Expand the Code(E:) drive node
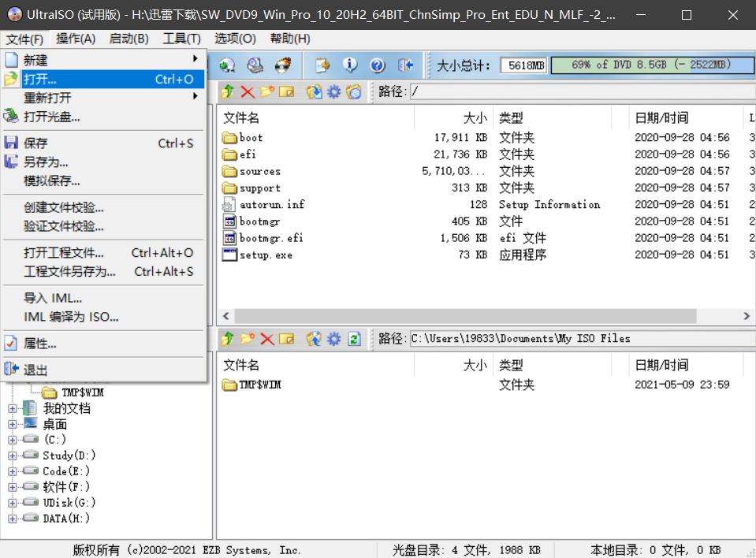This screenshot has width=756, height=558. [13, 471]
